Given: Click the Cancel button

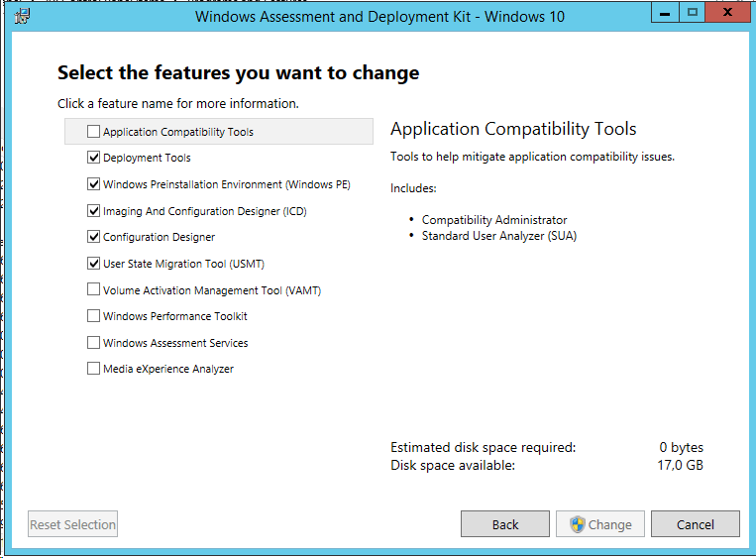Looking at the screenshot, I should (696, 523).
